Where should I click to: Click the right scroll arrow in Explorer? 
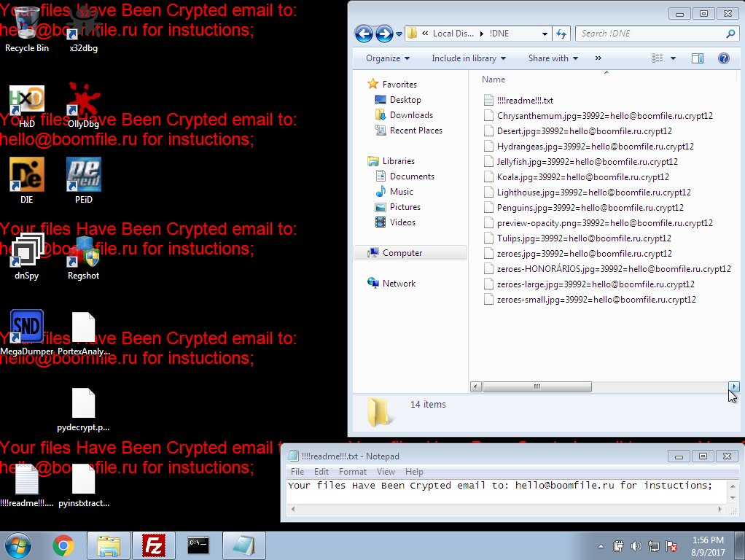[733, 386]
